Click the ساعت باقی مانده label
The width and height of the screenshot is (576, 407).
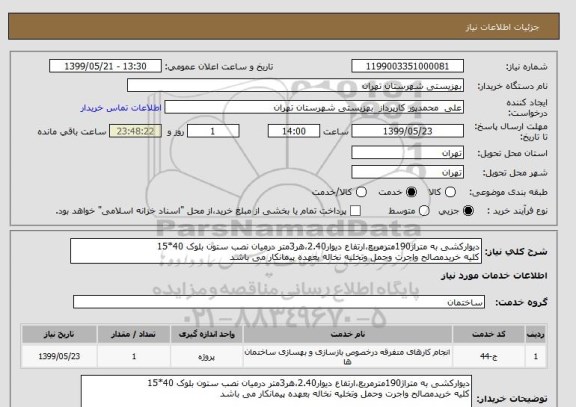pyautogui.click(x=72, y=132)
